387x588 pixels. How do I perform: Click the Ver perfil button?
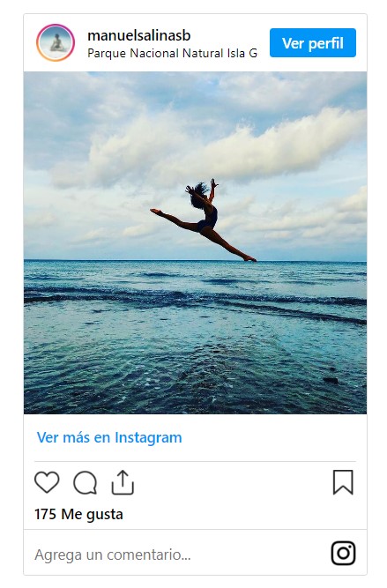(x=313, y=42)
